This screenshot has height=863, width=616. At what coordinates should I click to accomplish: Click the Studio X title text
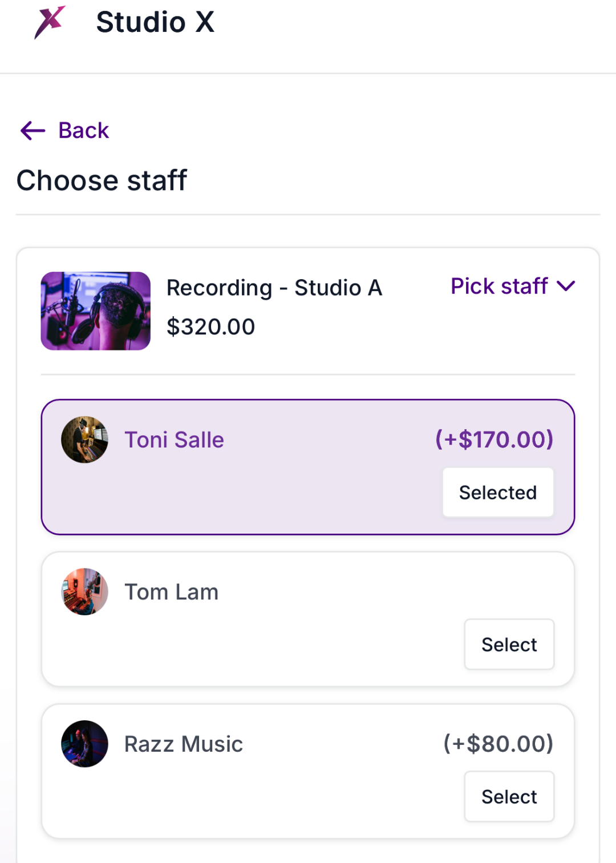coord(155,22)
